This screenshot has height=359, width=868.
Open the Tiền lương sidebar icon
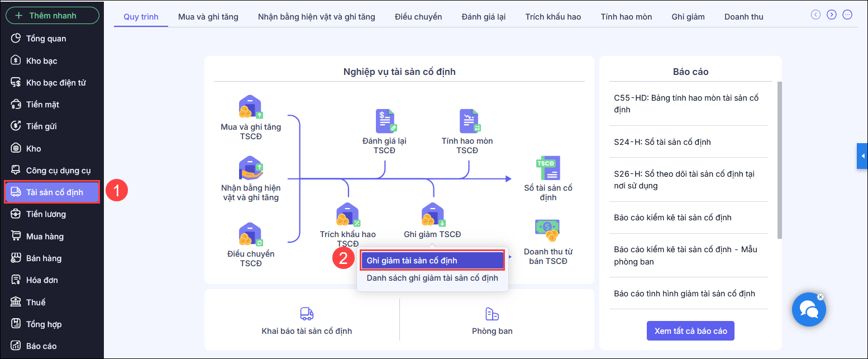(x=16, y=214)
